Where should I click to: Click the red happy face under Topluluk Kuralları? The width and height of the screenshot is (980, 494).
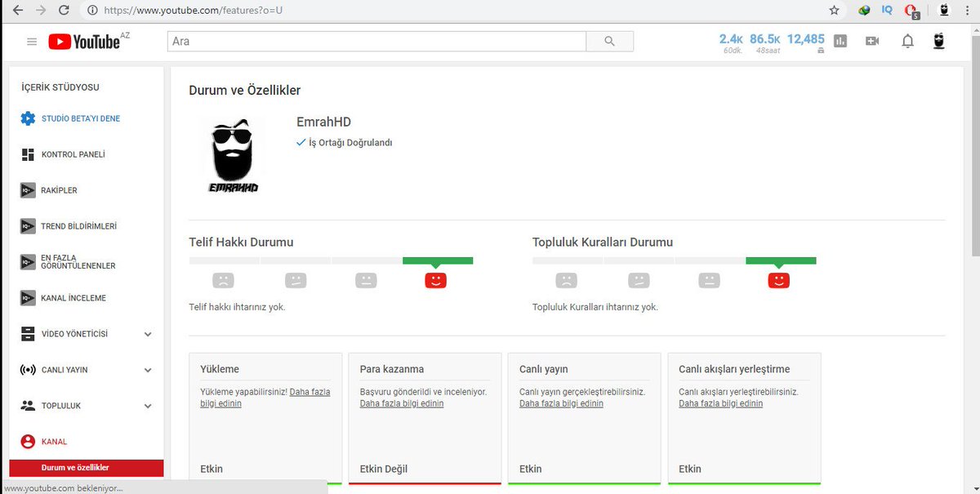tap(779, 280)
